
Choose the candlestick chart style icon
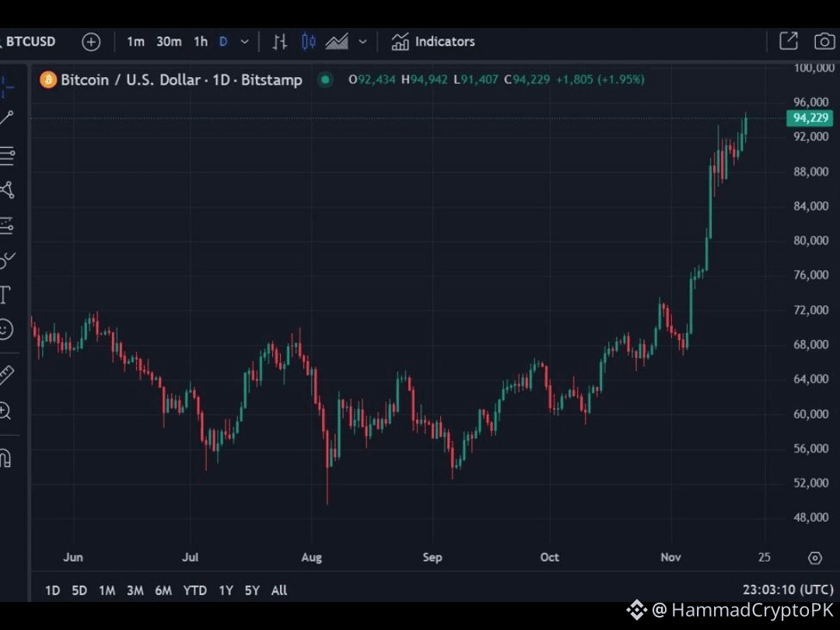[309, 42]
